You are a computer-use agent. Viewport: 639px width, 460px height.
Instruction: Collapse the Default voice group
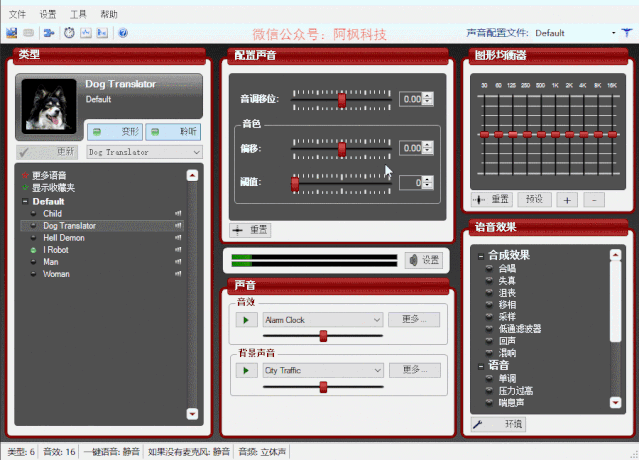click(x=25, y=201)
